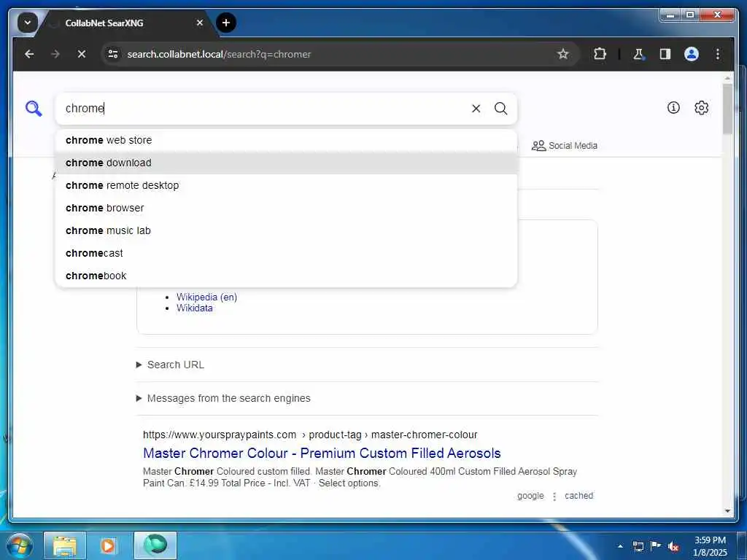Click the browser forward arrow
Image resolution: width=747 pixels, height=560 pixels.
pos(55,54)
